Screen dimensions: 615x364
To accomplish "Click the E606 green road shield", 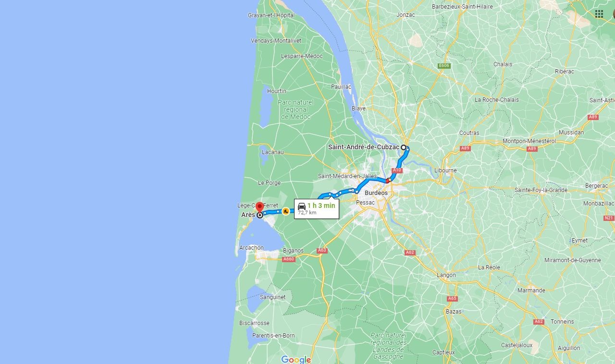I will (444, 65).
